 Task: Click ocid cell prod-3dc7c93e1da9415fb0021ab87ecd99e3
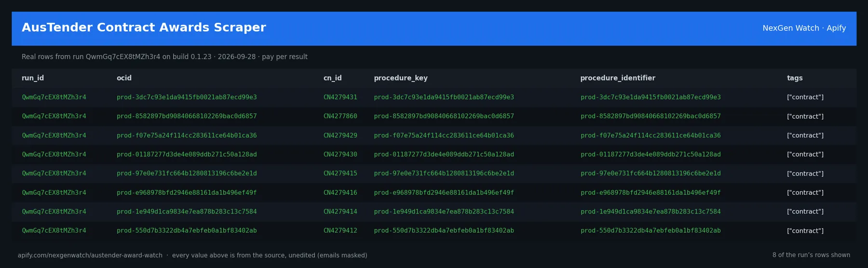point(187,97)
